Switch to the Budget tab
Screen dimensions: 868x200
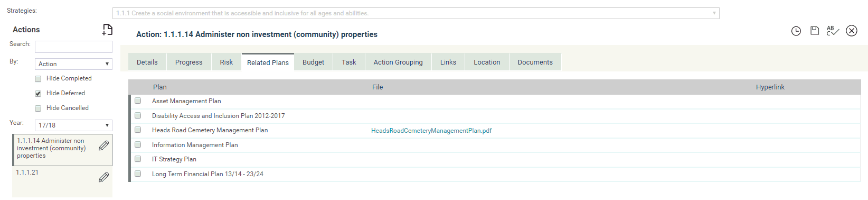click(x=314, y=62)
